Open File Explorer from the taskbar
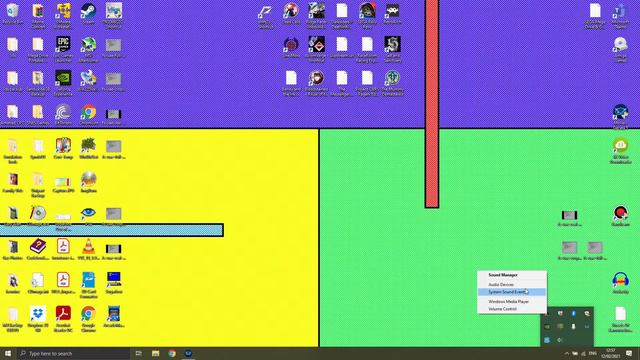Viewport: 640px width, 360px height. [x=156, y=353]
